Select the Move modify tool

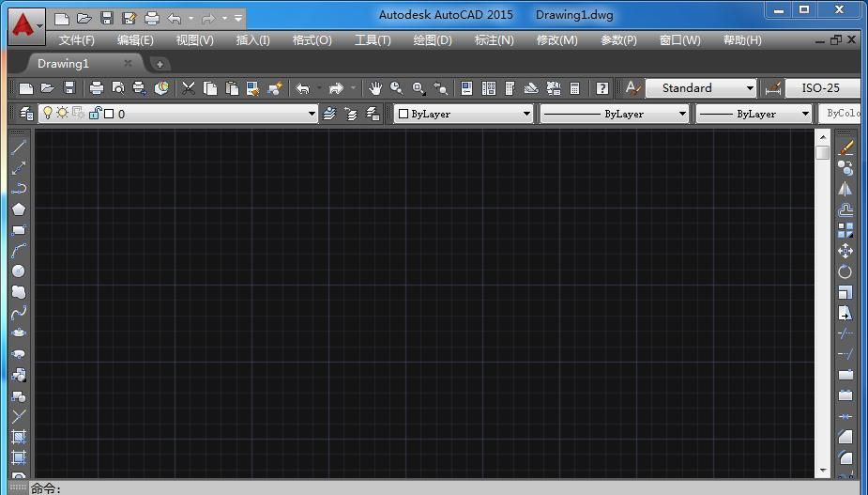pos(845,251)
